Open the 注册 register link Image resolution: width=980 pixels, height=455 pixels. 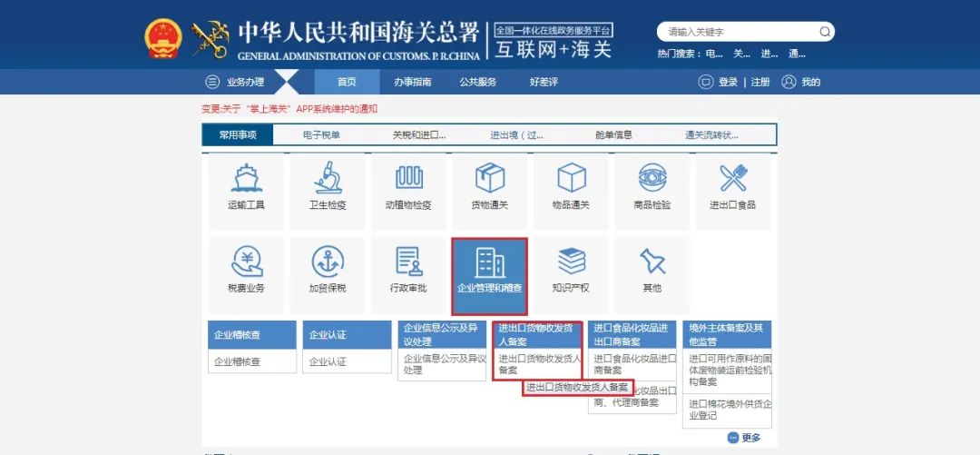click(760, 82)
